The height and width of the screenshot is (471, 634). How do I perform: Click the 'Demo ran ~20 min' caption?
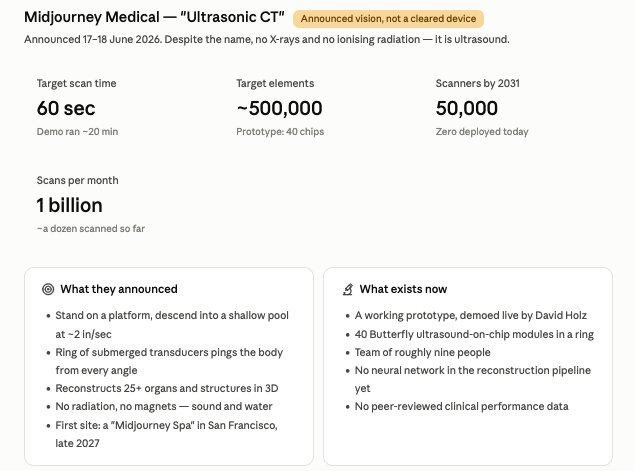click(x=77, y=132)
